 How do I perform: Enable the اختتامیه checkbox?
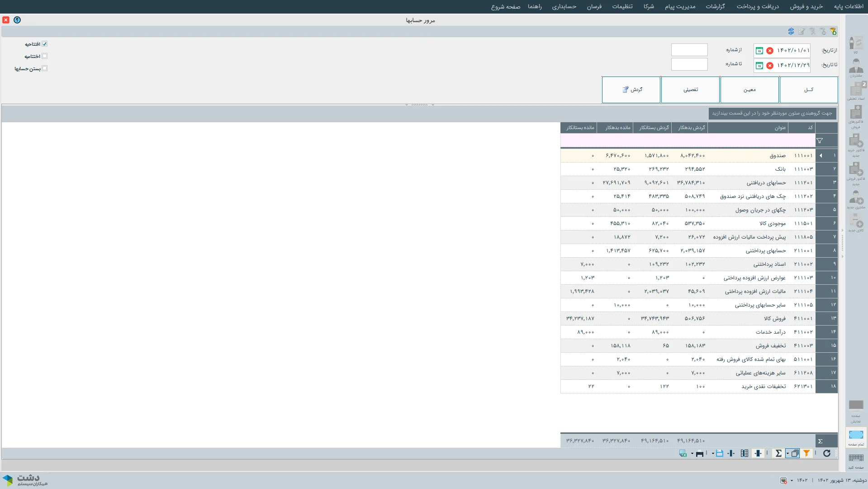click(x=44, y=56)
